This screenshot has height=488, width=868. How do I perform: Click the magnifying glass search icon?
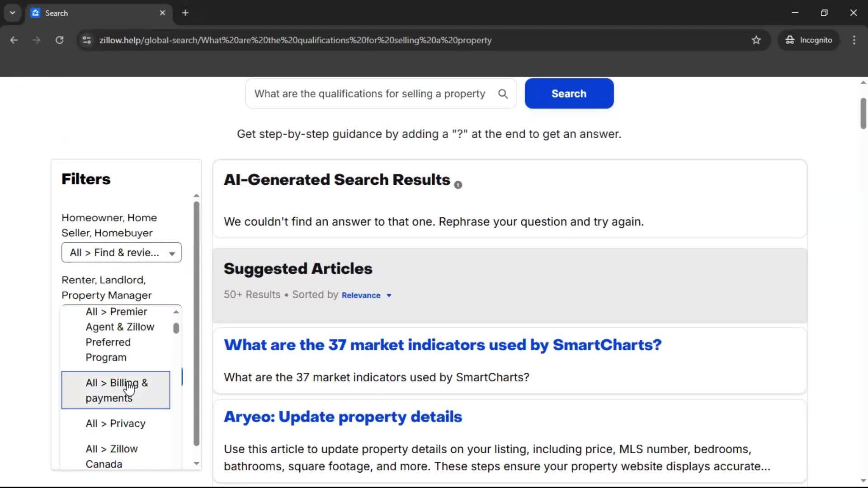coord(503,94)
